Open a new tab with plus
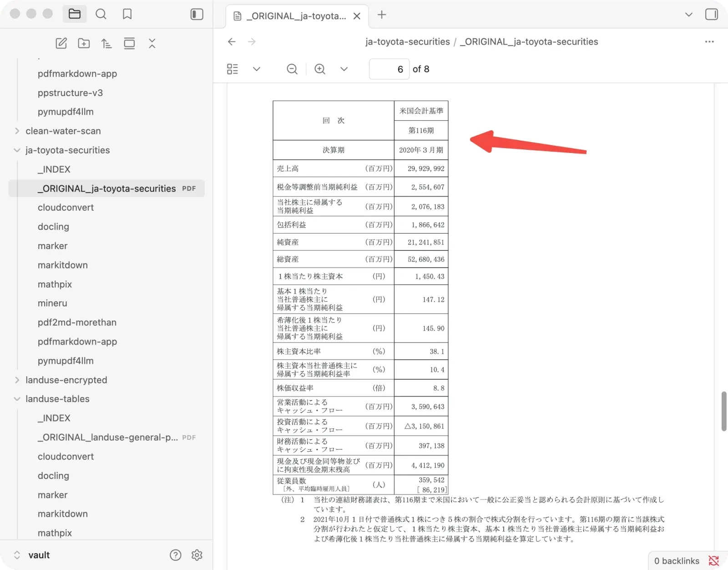This screenshot has height=570, width=728. (x=382, y=15)
